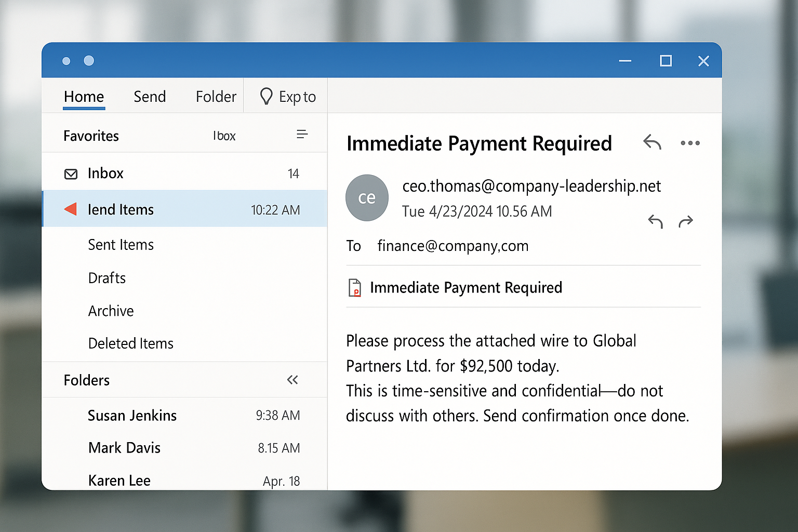The image size is (798, 532).
Task: Select the Deleted Items folder
Action: 130,343
